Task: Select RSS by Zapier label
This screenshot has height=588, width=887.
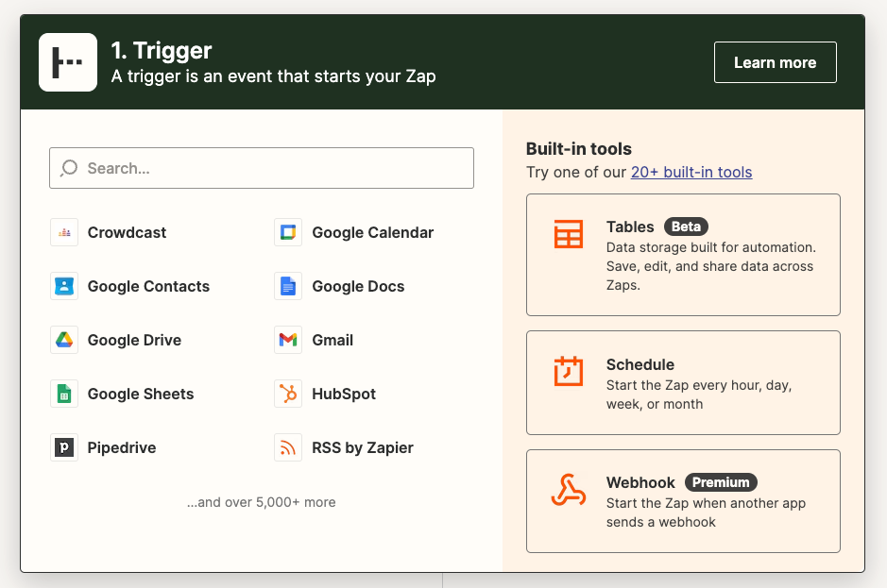Action: (x=363, y=447)
